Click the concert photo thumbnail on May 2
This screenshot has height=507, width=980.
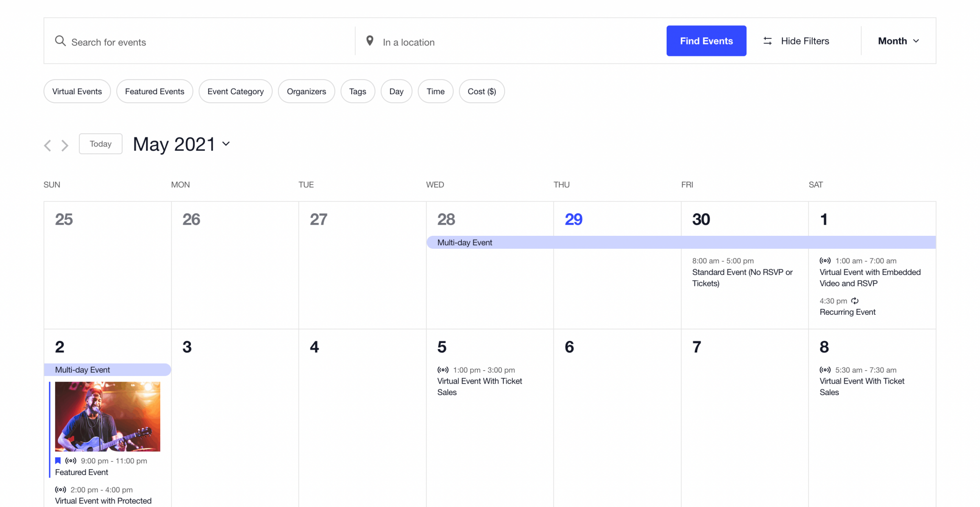[x=108, y=416]
